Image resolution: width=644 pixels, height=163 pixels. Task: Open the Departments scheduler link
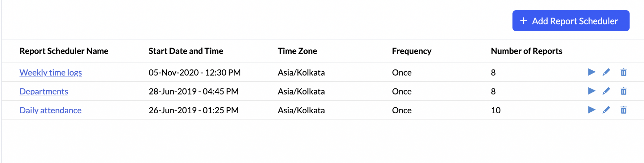point(44,91)
